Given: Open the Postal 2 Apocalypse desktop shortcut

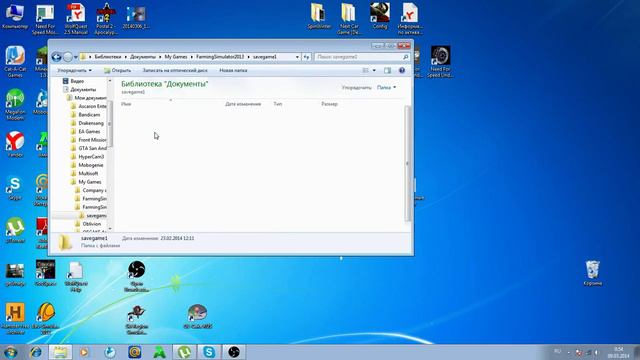Looking at the screenshot, I should point(106,19).
